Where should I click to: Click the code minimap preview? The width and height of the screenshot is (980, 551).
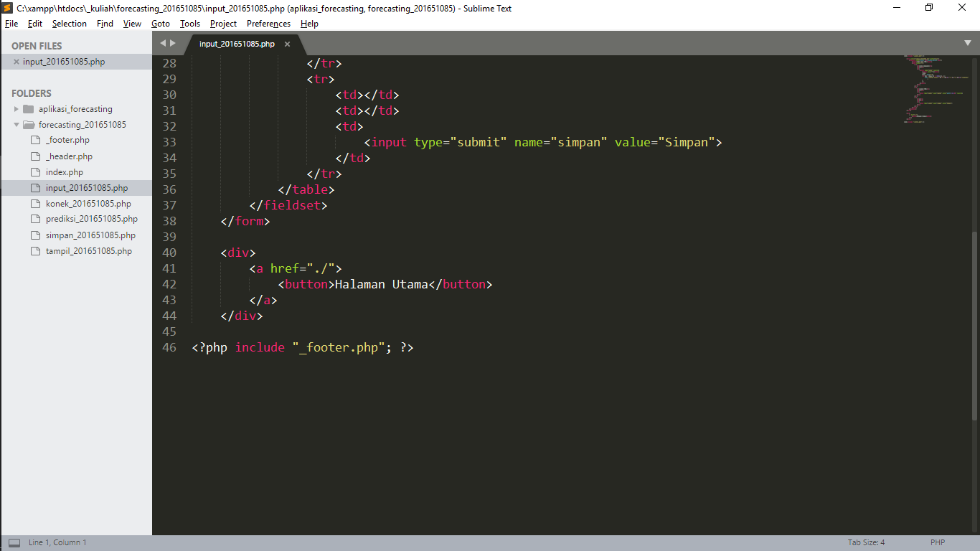[x=935, y=89]
